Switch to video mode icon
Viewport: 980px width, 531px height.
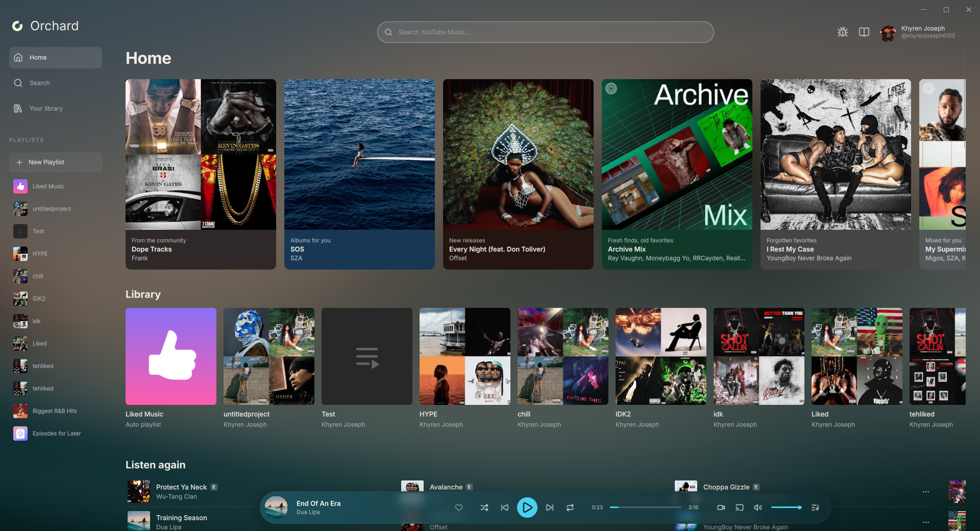(721, 508)
